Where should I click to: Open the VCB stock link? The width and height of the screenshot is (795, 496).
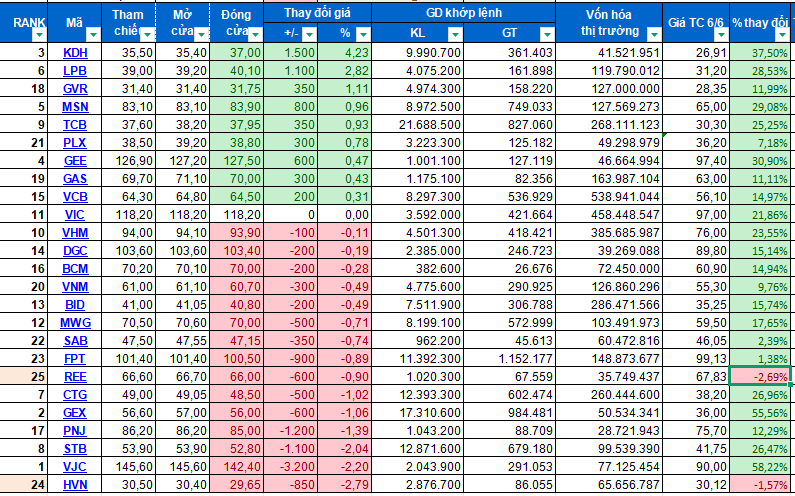pos(75,197)
